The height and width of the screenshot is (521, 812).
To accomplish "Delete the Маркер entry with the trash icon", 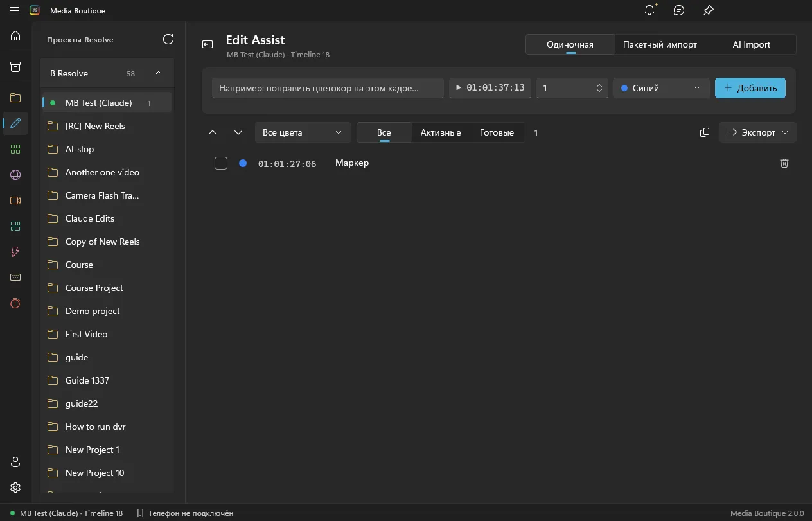I will point(784,163).
